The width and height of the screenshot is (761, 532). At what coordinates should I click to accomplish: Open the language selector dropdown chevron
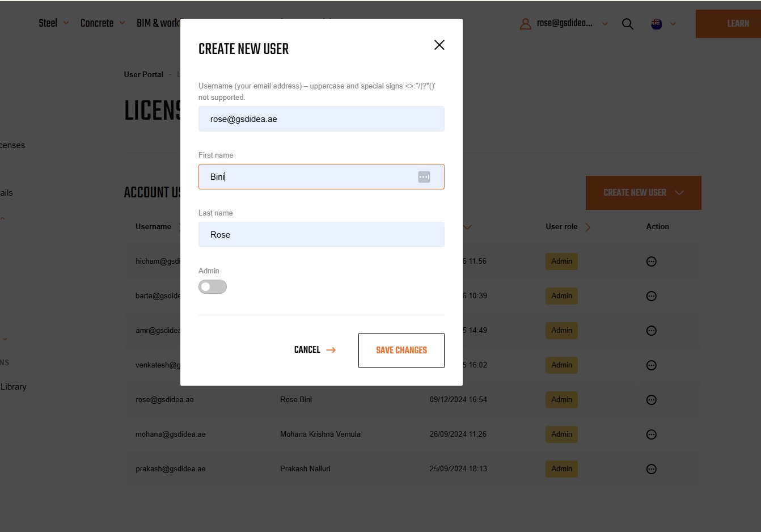[673, 24]
